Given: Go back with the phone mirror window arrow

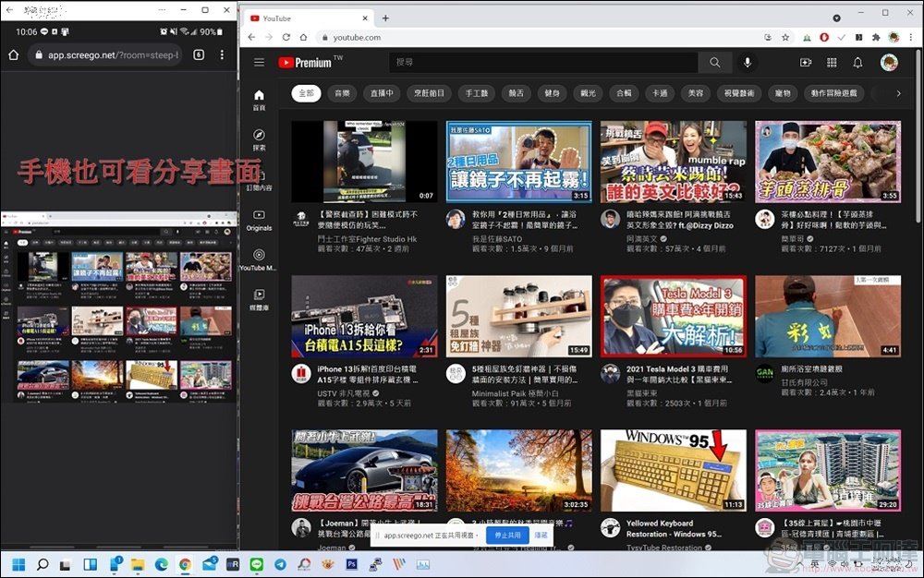Looking at the screenshot, I should click(x=9, y=10).
